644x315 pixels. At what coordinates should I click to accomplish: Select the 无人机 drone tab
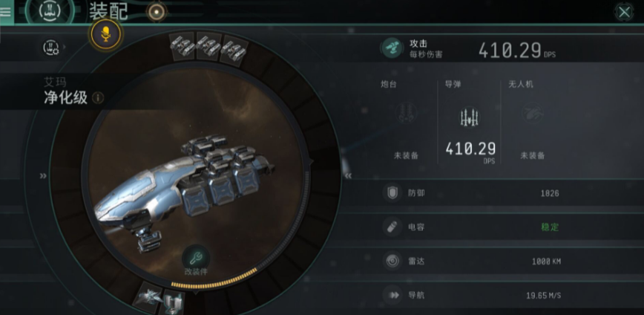532,123
